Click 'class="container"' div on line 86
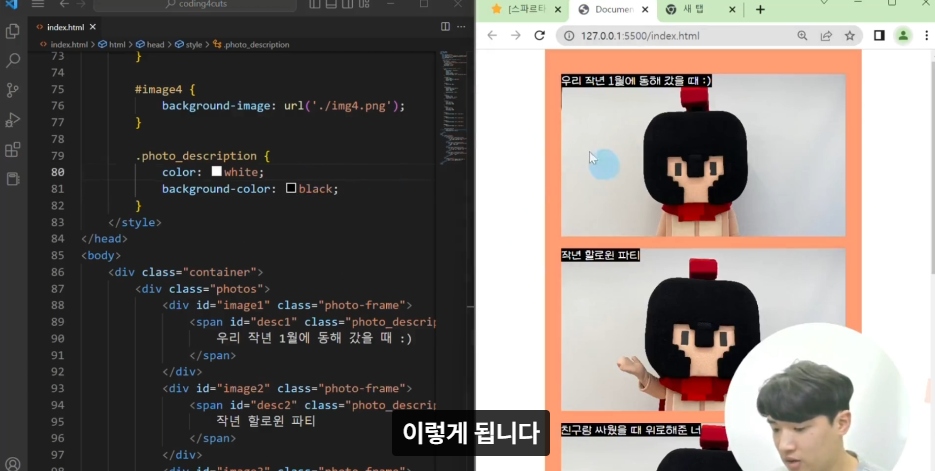The width and height of the screenshot is (935, 471). pos(199,272)
